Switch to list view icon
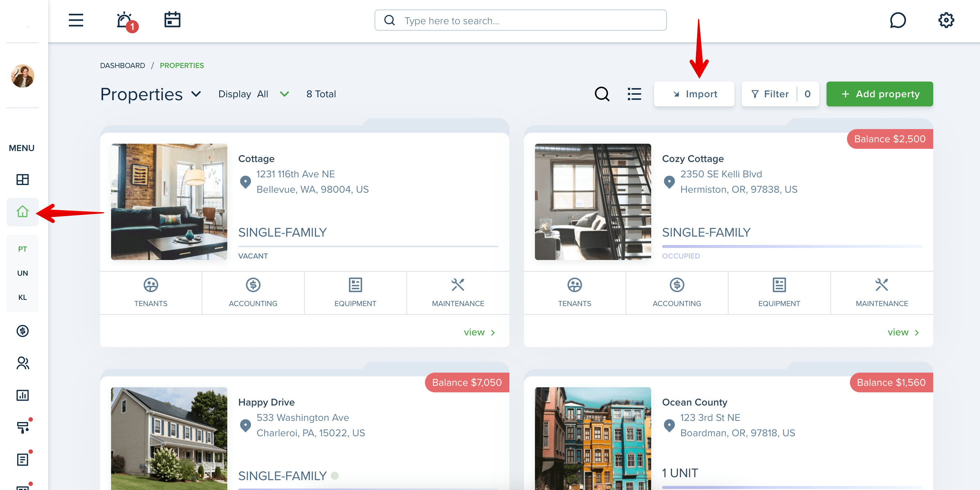The width and height of the screenshot is (980, 490). [x=634, y=94]
